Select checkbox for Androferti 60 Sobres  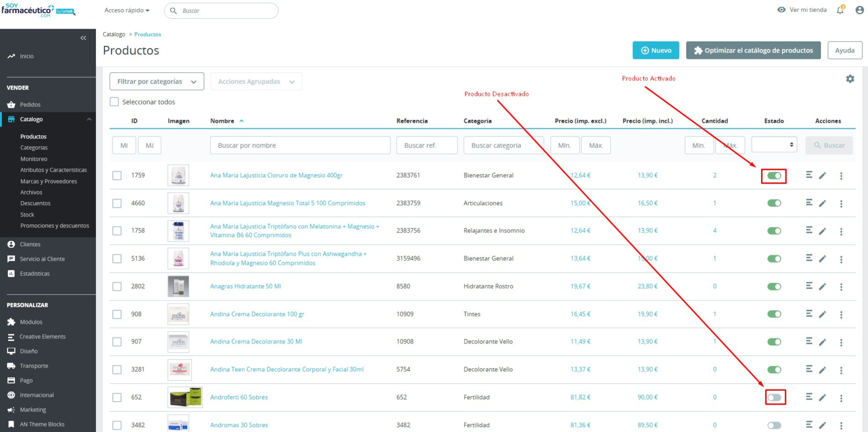pos(117,397)
